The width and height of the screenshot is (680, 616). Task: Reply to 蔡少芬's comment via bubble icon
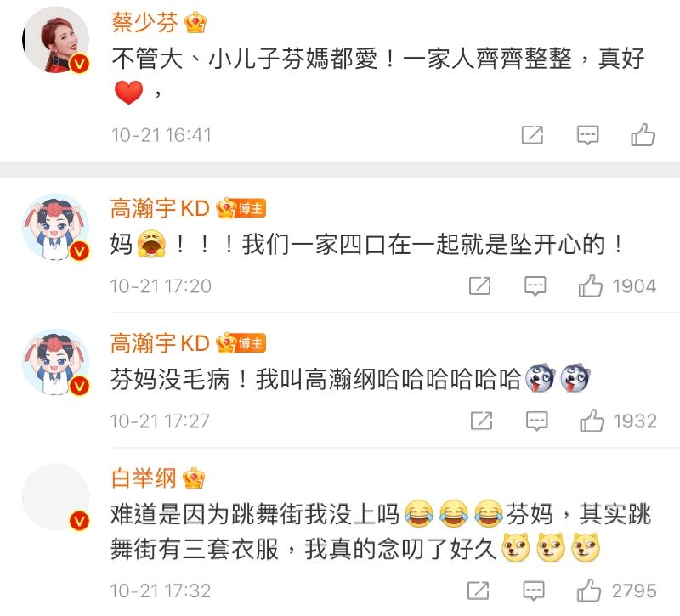pos(587,135)
